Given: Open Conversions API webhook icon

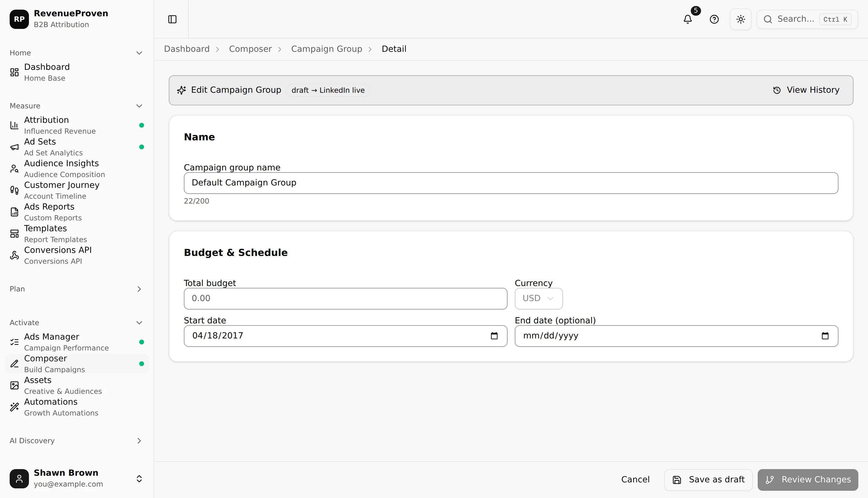Looking at the screenshot, I should 14,255.
